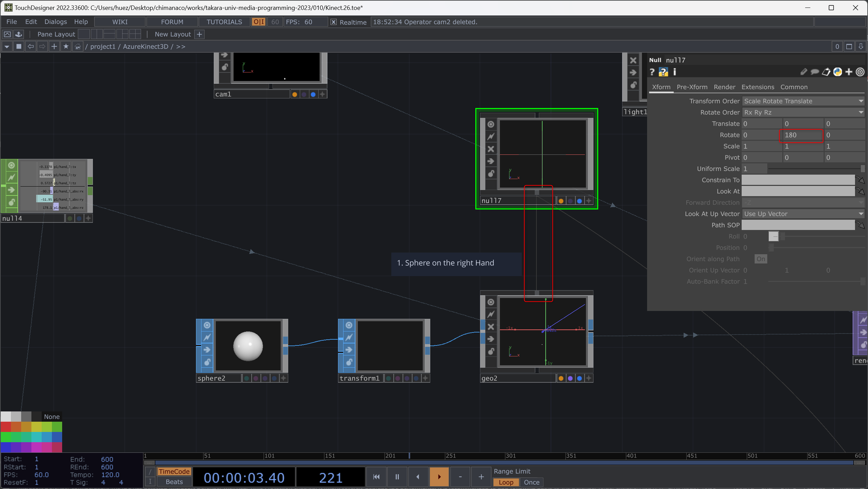The height and width of the screenshot is (489, 868).
Task: Click the Python help icon in parameter panel
Action: click(x=663, y=72)
